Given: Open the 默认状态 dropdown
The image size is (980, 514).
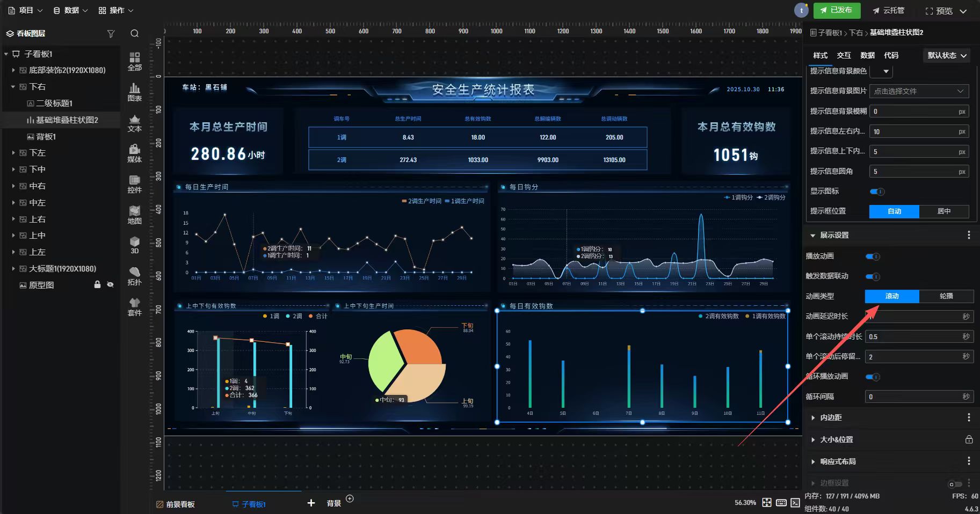Looking at the screenshot, I should coord(947,55).
